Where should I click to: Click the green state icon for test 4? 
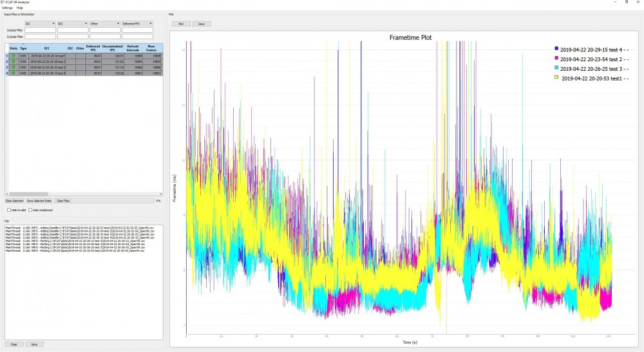click(14, 73)
